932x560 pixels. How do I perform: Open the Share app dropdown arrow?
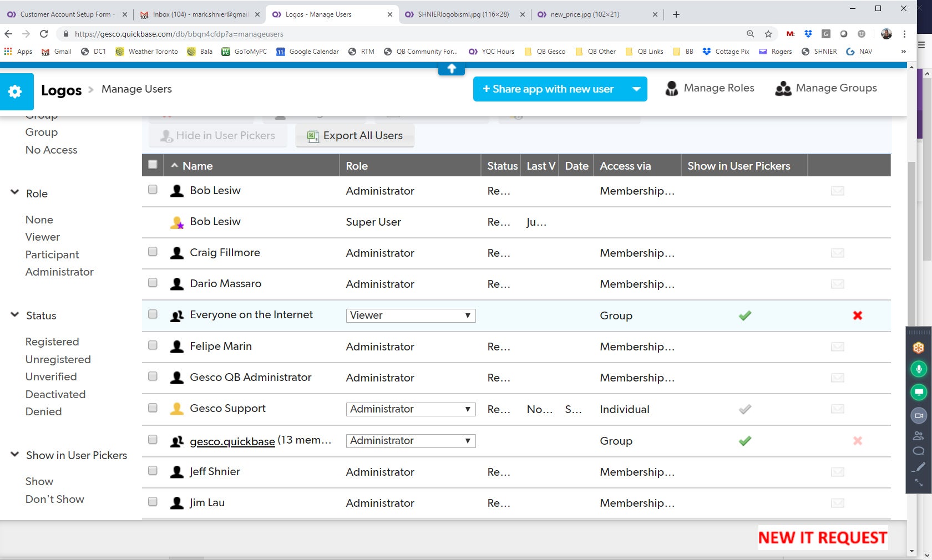tap(636, 89)
